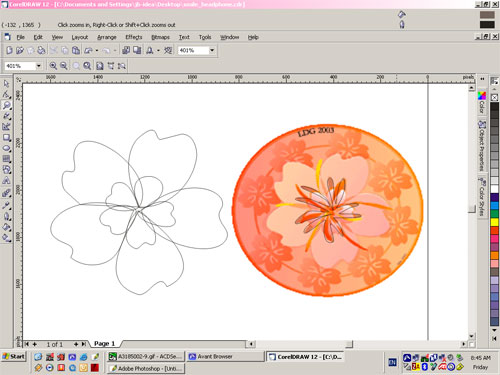Screen dimensions: 500x375
Task: Click the horizontal scrollbar left arrow
Action: (251, 344)
